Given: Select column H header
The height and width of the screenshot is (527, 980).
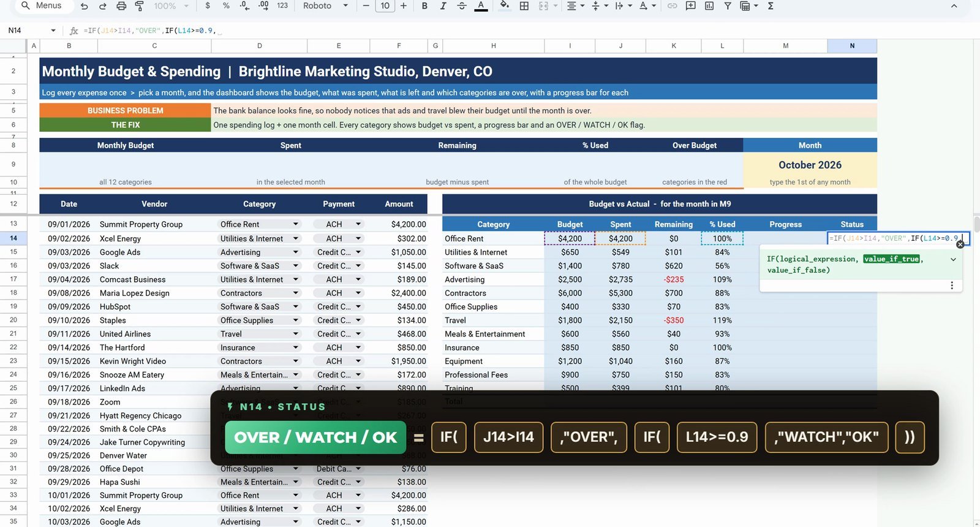Looking at the screenshot, I should pyautogui.click(x=493, y=45).
